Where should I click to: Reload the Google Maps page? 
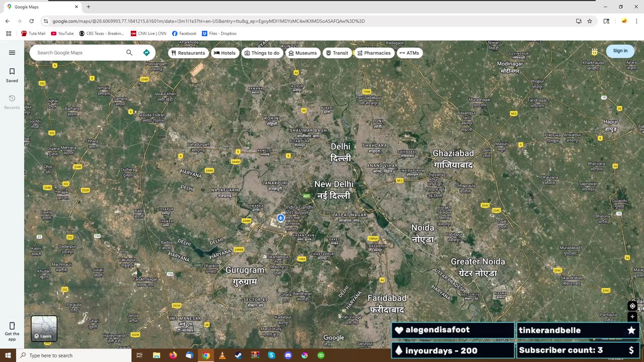coord(31,21)
